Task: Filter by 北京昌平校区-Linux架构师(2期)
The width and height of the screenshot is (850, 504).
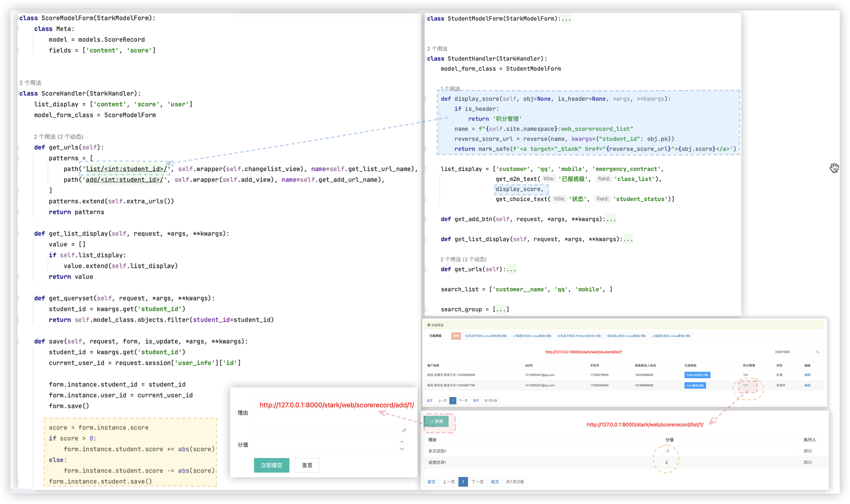Action: click(486, 336)
